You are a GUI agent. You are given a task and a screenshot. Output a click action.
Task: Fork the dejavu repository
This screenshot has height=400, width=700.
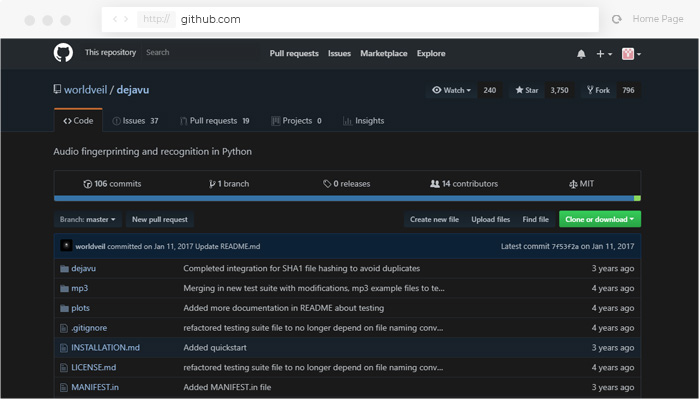coord(598,90)
